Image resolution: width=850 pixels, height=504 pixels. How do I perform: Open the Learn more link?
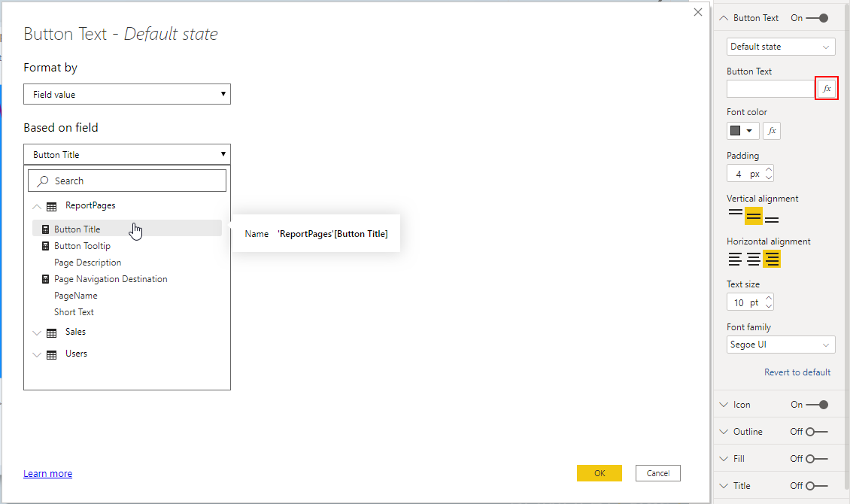point(47,473)
